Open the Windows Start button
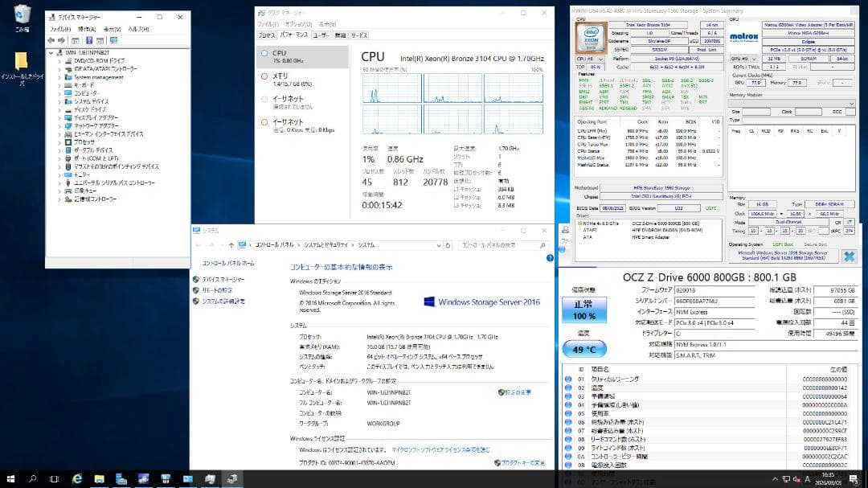868x488 pixels. pyautogui.click(x=10, y=478)
